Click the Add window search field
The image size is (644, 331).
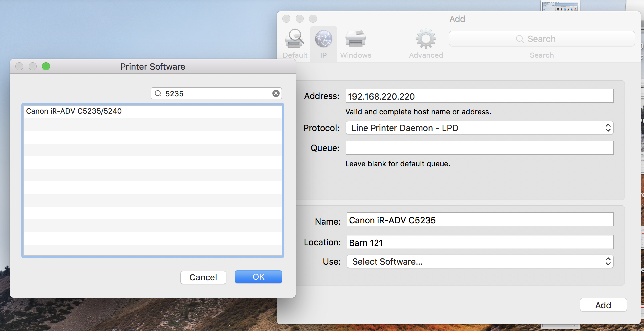click(542, 39)
